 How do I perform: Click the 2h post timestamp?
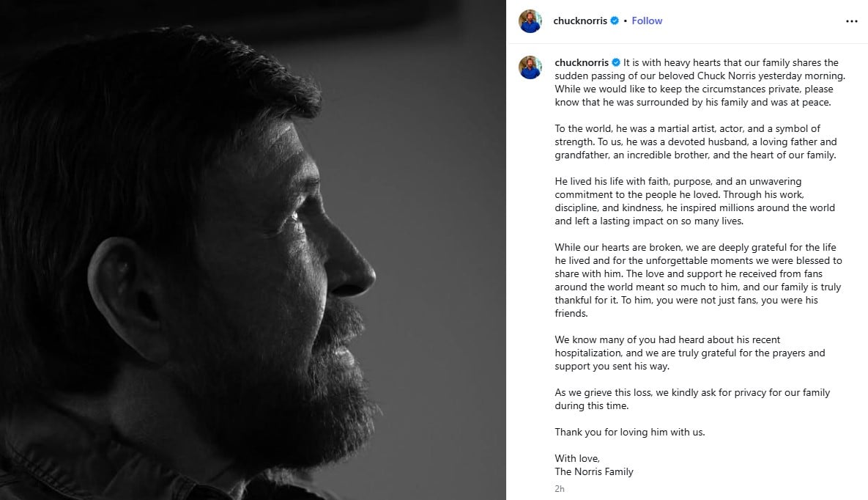click(560, 488)
